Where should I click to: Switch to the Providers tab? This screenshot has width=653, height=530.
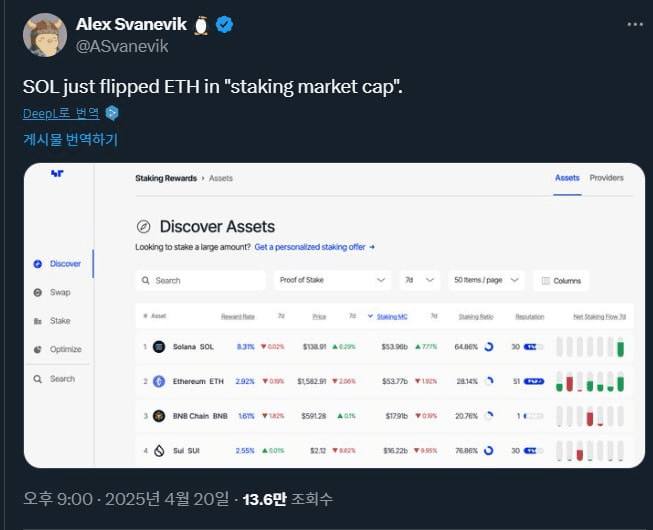click(606, 178)
